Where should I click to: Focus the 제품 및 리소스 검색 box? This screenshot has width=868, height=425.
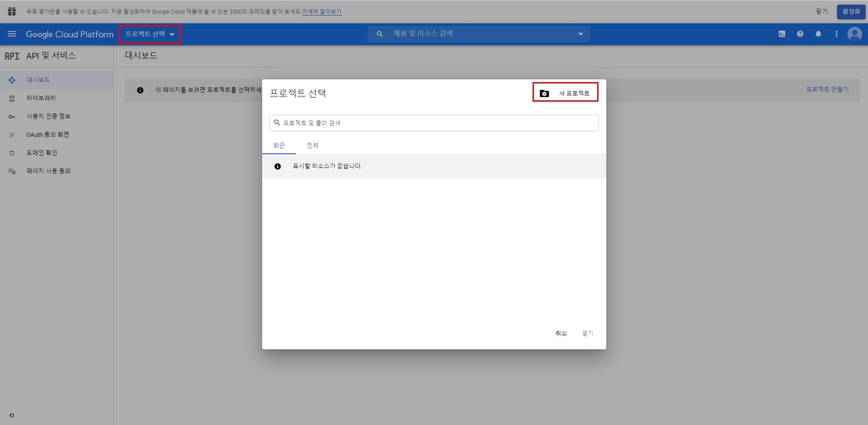(479, 34)
